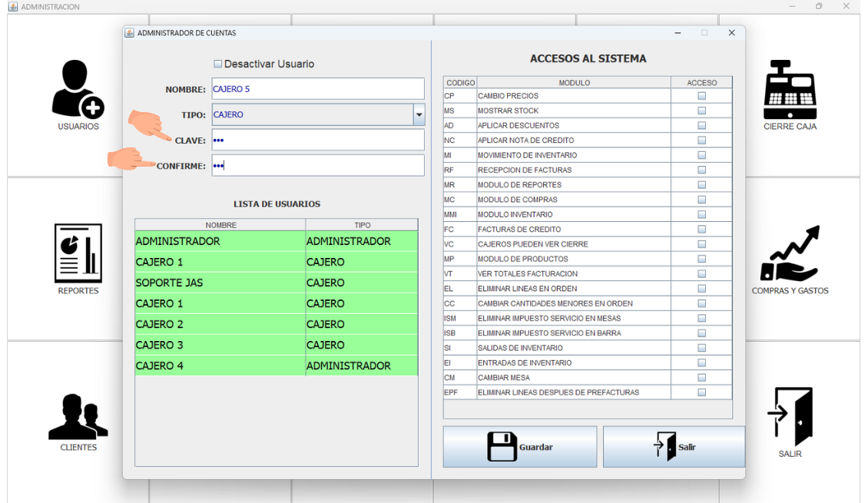The width and height of the screenshot is (868, 503).
Task: Click the Nombre text field
Action: [317, 89]
